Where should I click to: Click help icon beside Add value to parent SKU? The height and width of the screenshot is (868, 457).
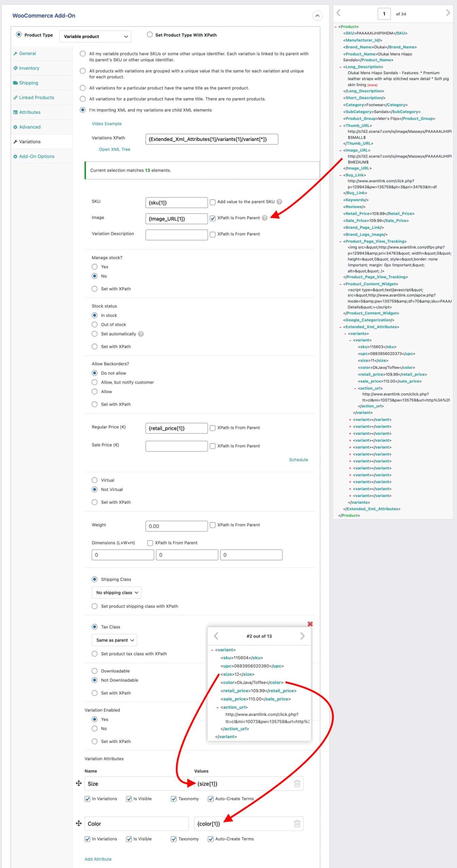coord(279,202)
